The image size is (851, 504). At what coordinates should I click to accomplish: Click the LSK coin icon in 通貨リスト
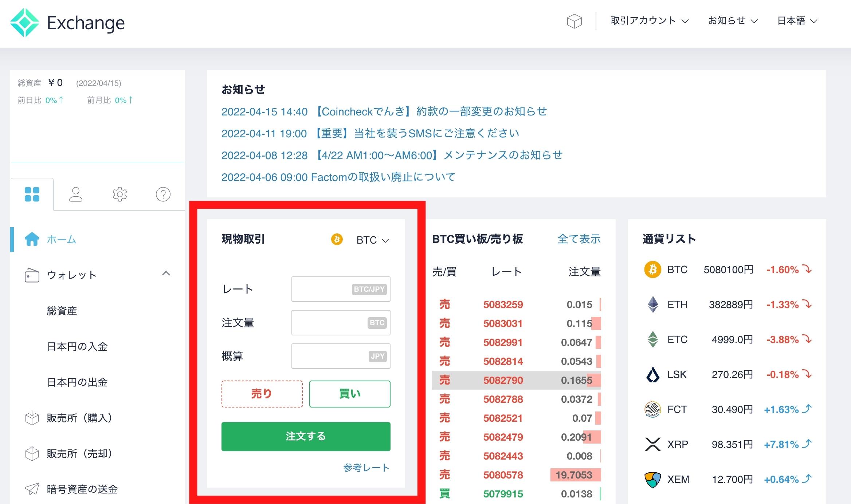(x=652, y=374)
